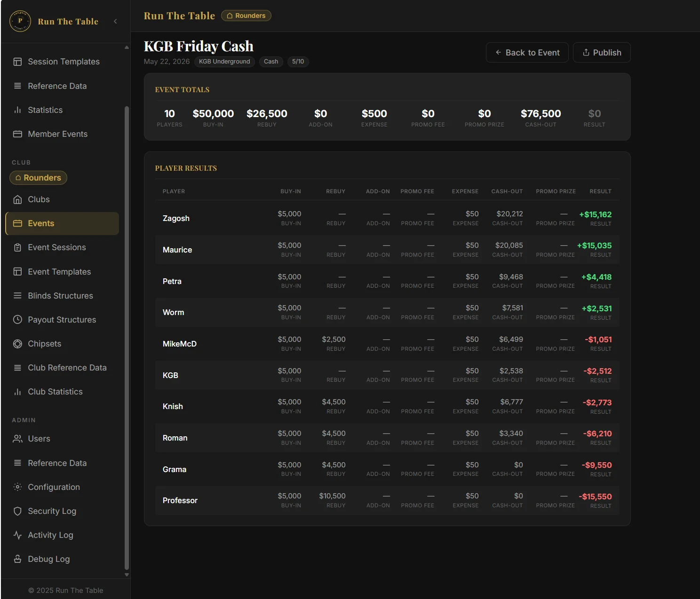This screenshot has width=700, height=599.
Task: Click the KGB Underground venue tag
Action: pyautogui.click(x=224, y=62)
